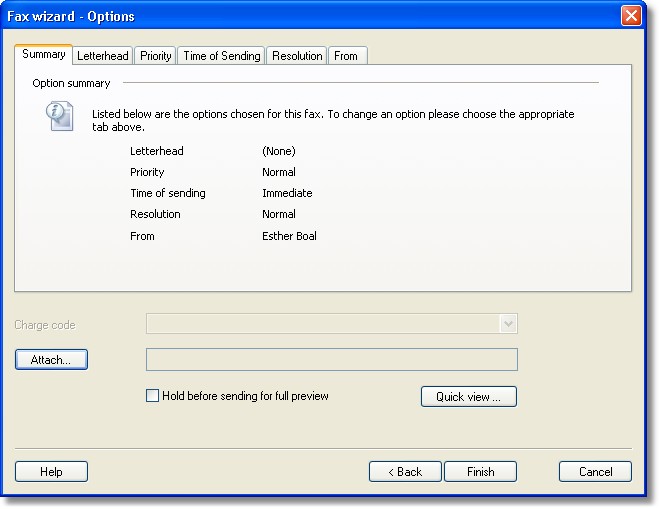Switch to the From tab
Image resolution: width=659 pixels, height=509 pixels.
348,55
